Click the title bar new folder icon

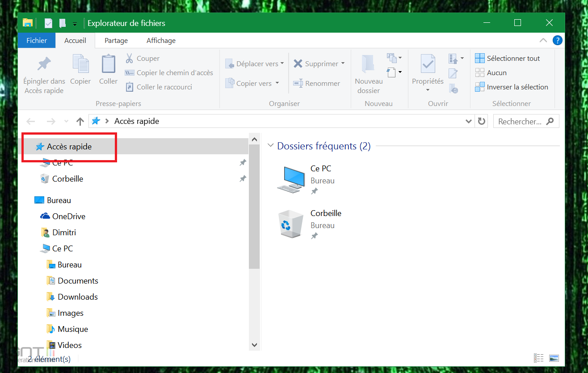click(62, 23)
